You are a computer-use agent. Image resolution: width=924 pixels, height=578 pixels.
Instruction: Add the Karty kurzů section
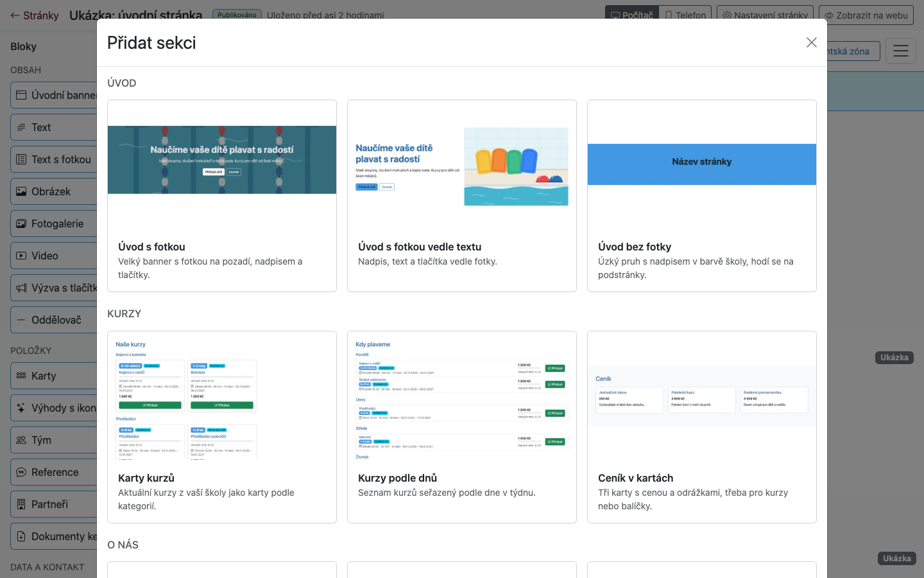click(222, 427)
